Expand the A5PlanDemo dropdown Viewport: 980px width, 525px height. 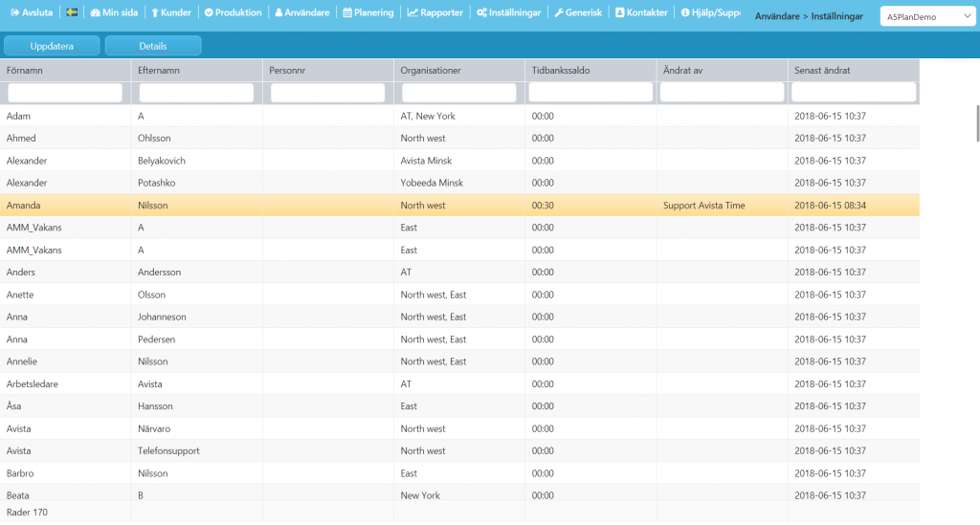(x=927, y=16)
